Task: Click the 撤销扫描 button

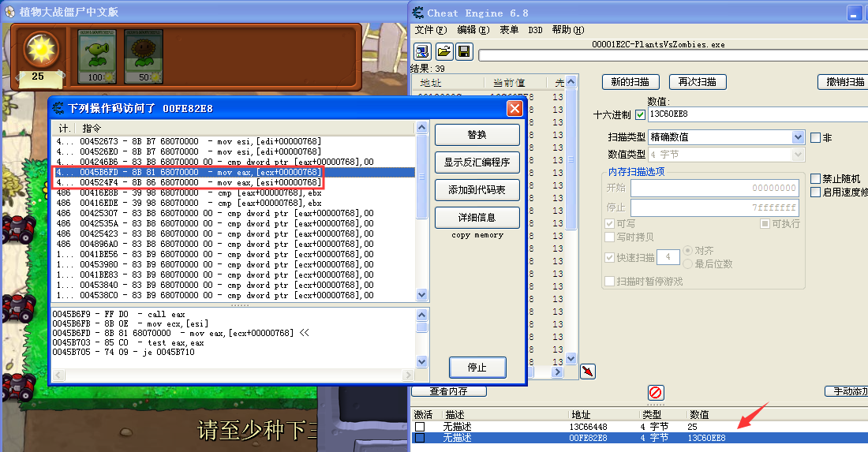Action: [x=843, y=82]
